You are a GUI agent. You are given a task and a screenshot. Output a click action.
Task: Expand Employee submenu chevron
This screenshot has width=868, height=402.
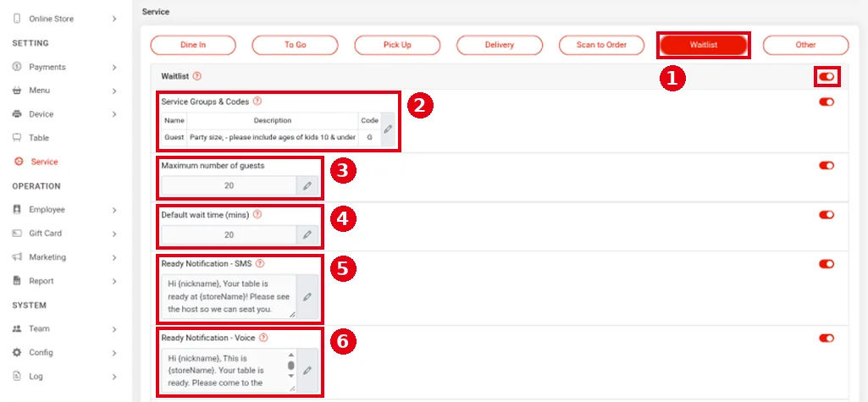click(114, 210)
